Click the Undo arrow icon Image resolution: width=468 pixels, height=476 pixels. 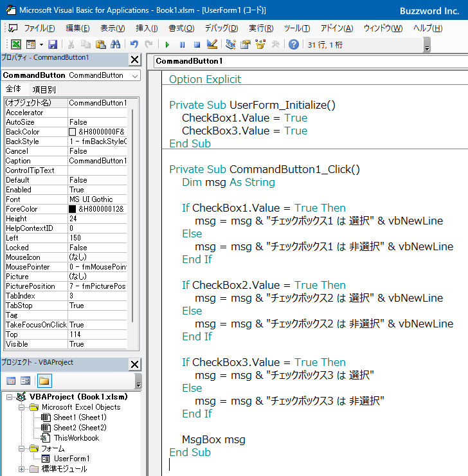[x=134, y=44]
